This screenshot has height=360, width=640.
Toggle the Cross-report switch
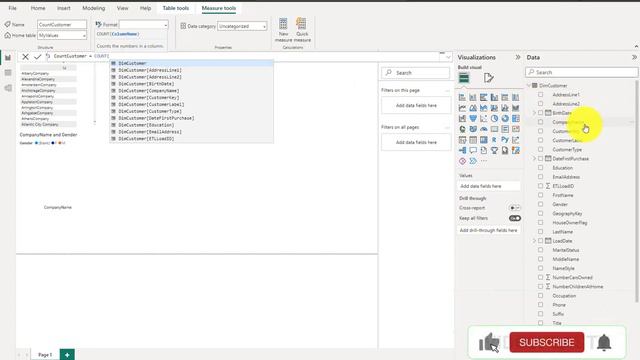[x=515, y=208]
